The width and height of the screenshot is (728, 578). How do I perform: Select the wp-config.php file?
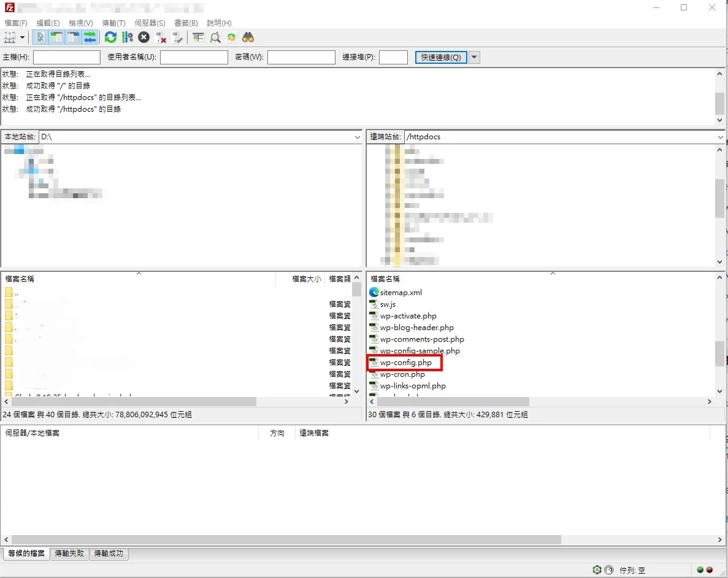coord(405,363)
